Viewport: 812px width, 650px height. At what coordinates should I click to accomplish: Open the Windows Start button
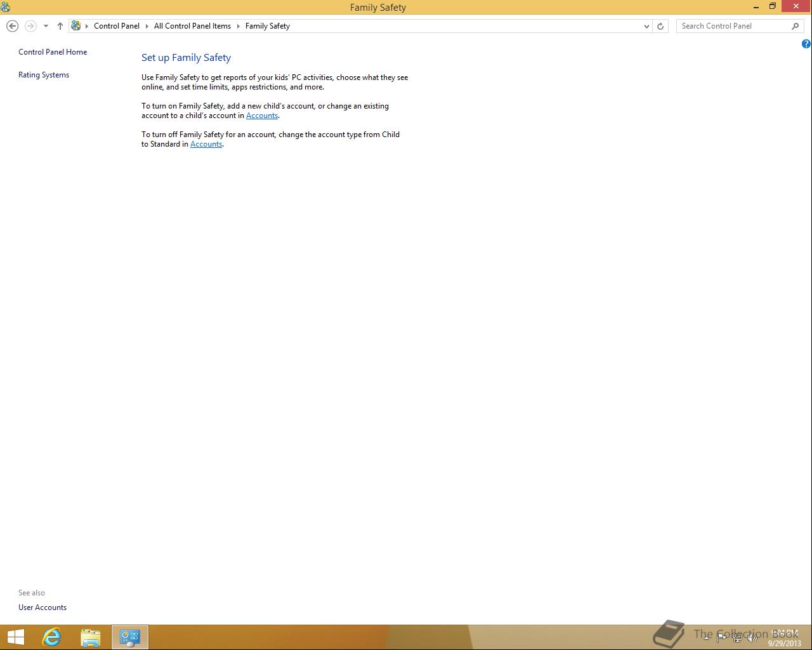[15, 637]
